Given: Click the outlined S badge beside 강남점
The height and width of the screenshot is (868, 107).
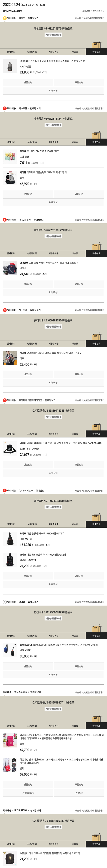Looking at the screenshot, I should click(x=5, y=602).
